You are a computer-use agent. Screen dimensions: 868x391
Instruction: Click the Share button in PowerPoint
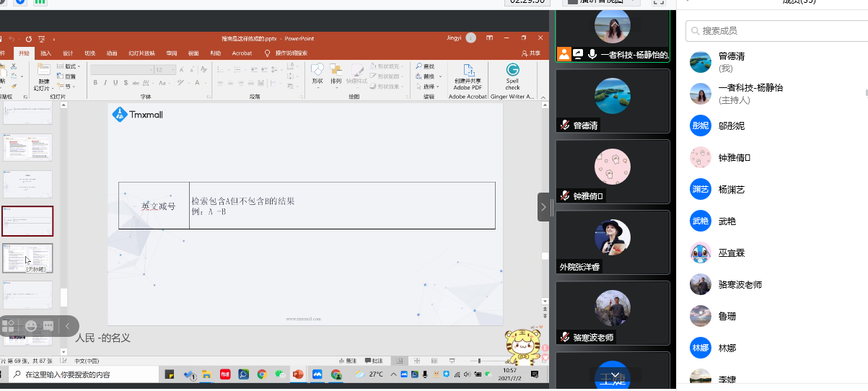pos(530,53)
